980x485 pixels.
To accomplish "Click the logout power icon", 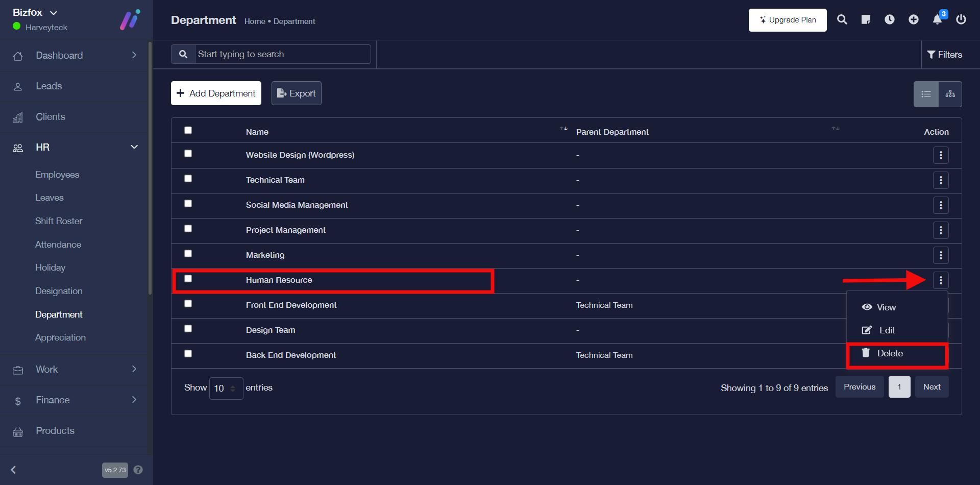I will tap(961, 20).
